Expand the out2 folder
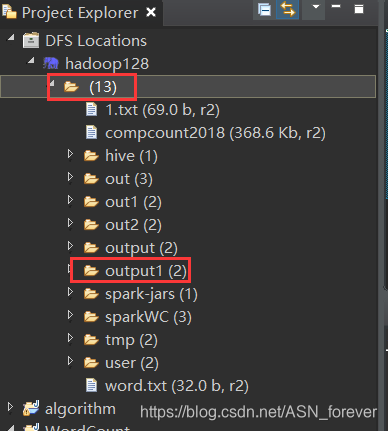This screenshot has width=388, height=431. 70,223
